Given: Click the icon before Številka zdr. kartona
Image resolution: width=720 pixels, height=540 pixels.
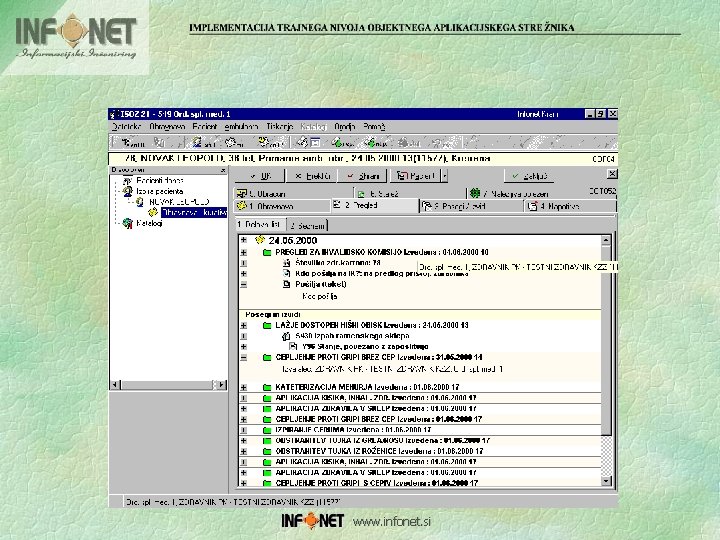Looking at the screenshot, I should click(287, 263).
